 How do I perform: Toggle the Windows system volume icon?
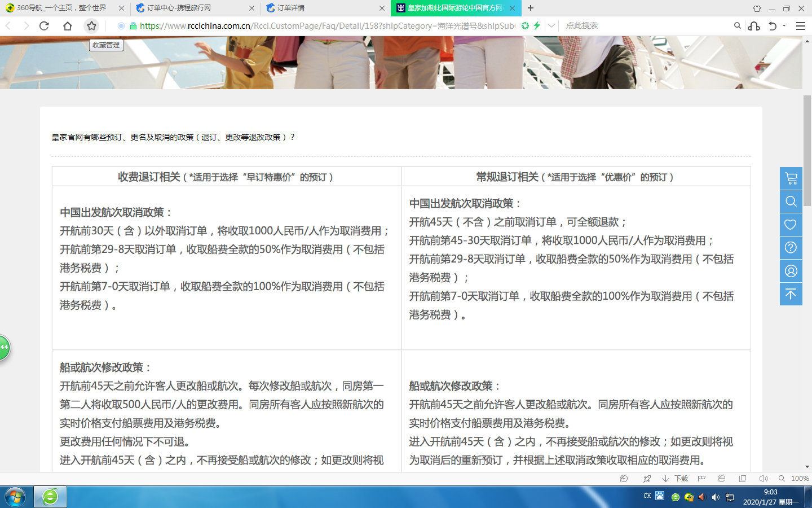coord(716,497)
